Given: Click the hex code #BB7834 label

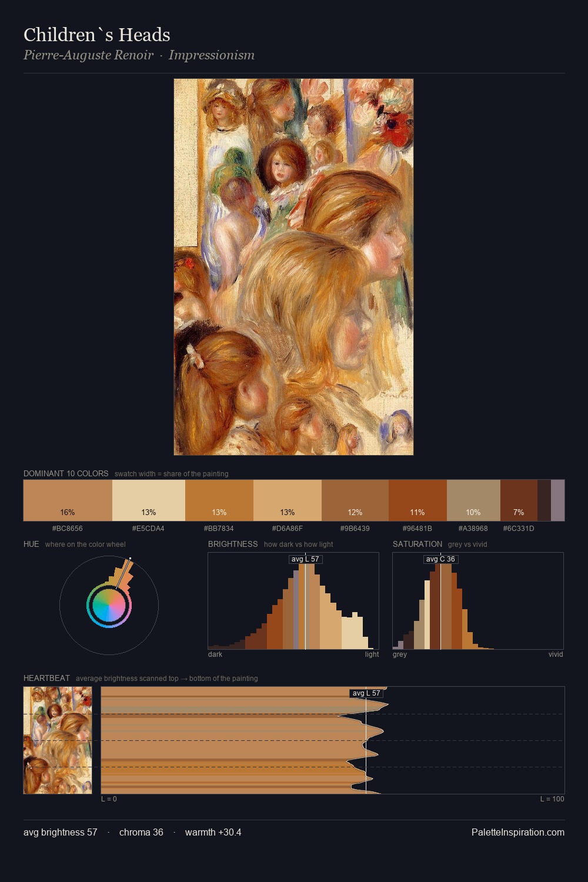Looking at the screenshot, I should coord(219,529).
